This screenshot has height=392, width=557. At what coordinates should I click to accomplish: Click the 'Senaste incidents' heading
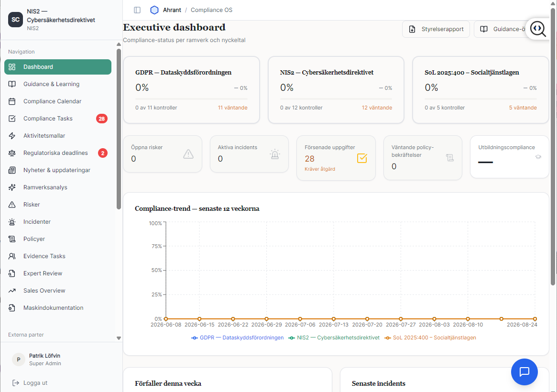coord(379,383)
